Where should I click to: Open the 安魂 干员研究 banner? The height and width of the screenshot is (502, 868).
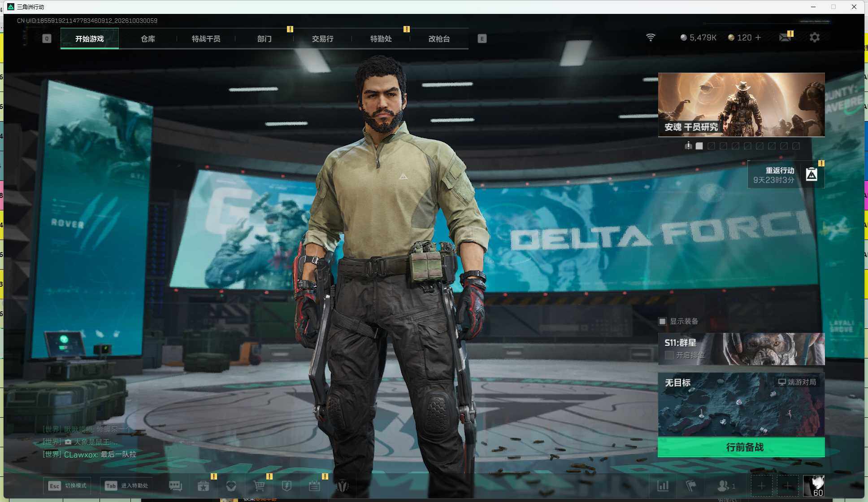[x=741, y=105]
